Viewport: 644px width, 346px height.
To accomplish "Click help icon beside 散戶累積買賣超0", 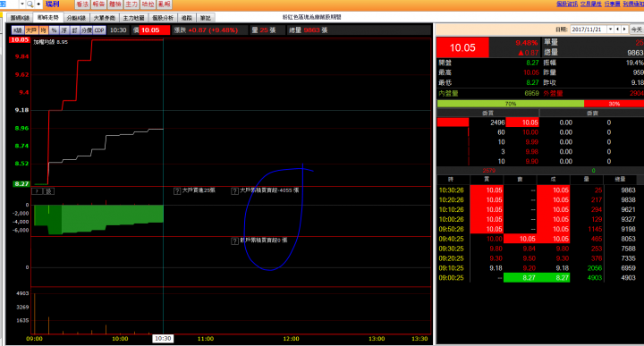I will 234,241.
